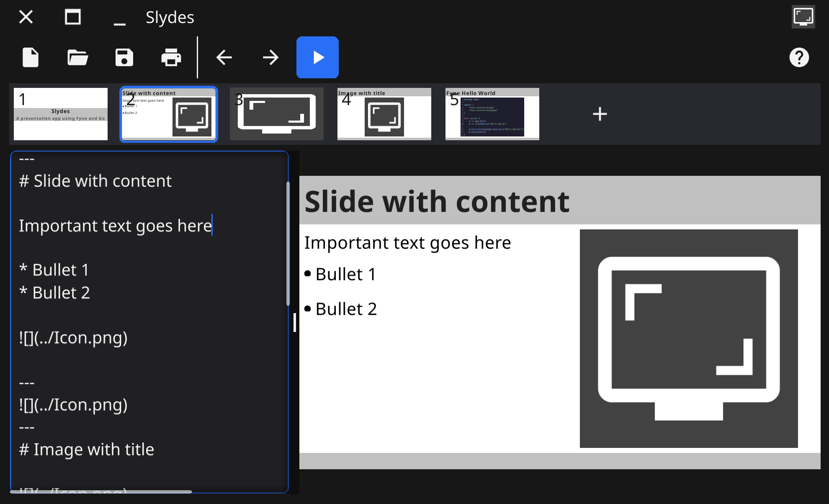The image size is (829, 504).
Task: Select slide 3 full image thumbnail
Action: coord(277,114)
